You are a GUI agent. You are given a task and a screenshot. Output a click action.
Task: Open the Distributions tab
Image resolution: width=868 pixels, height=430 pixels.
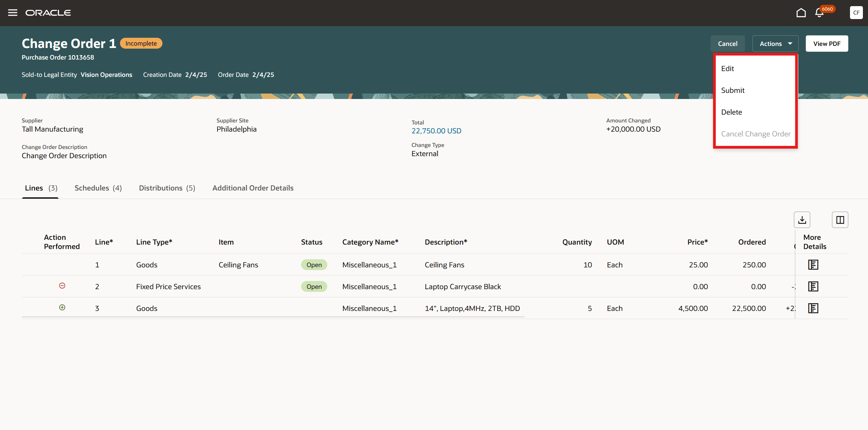pyautogui.click(x=167, y=188)
